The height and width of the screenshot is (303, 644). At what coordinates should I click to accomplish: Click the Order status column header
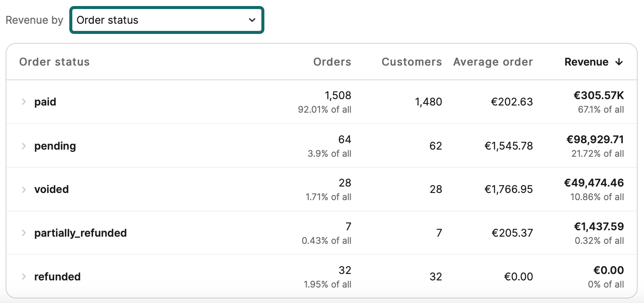54,62
